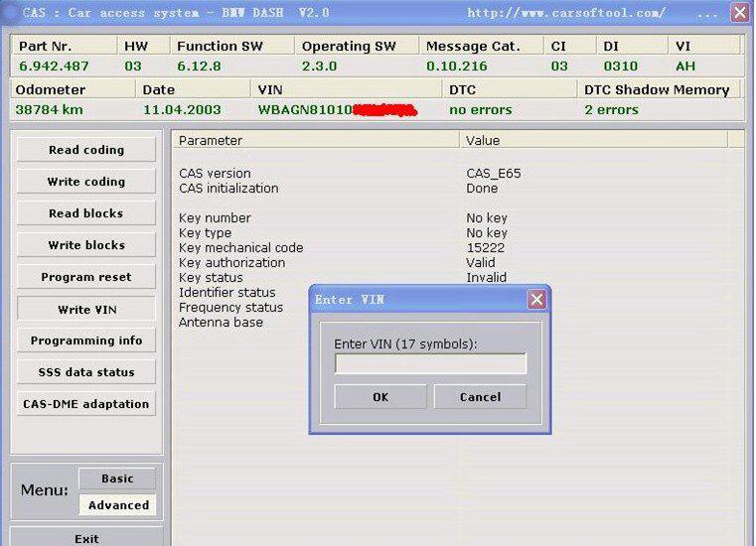Select Write blocks button
This screenshot has height=546, width=756.
pos(86,245)
